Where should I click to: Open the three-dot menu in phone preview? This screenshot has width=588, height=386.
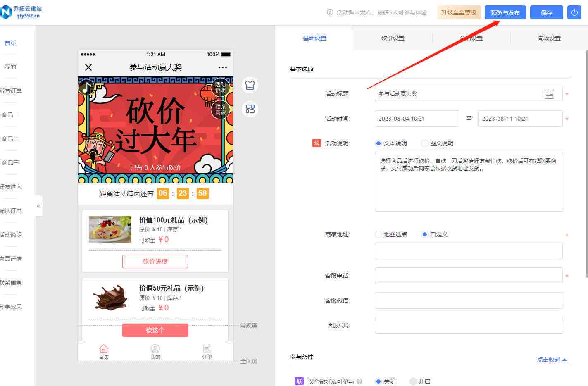coord(223,67)
